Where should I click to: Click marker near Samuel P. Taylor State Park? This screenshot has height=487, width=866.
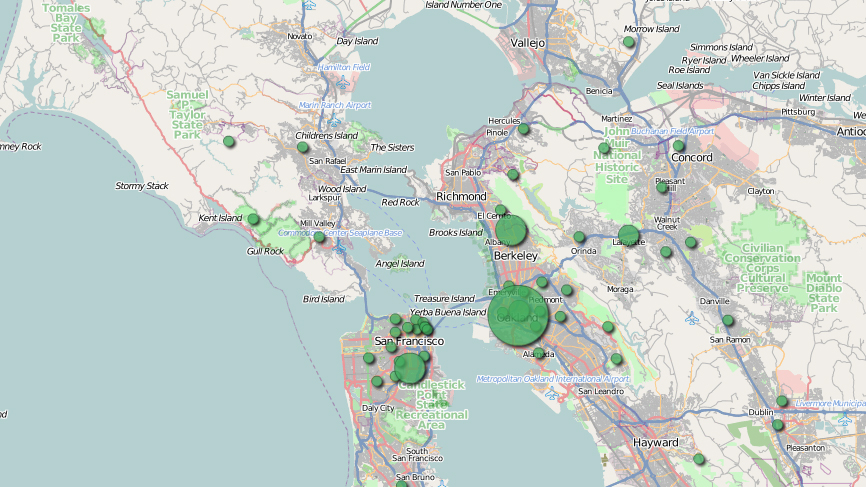pyautogui.click(x=229, y=142)
